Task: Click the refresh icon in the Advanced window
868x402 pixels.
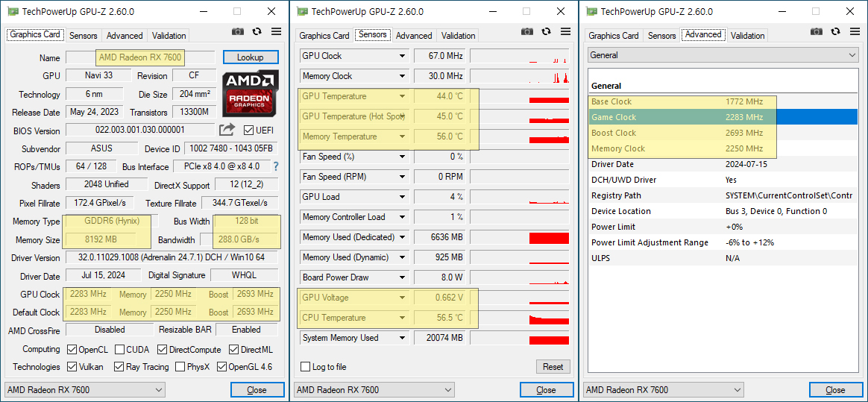Action: tap(836, 31)
